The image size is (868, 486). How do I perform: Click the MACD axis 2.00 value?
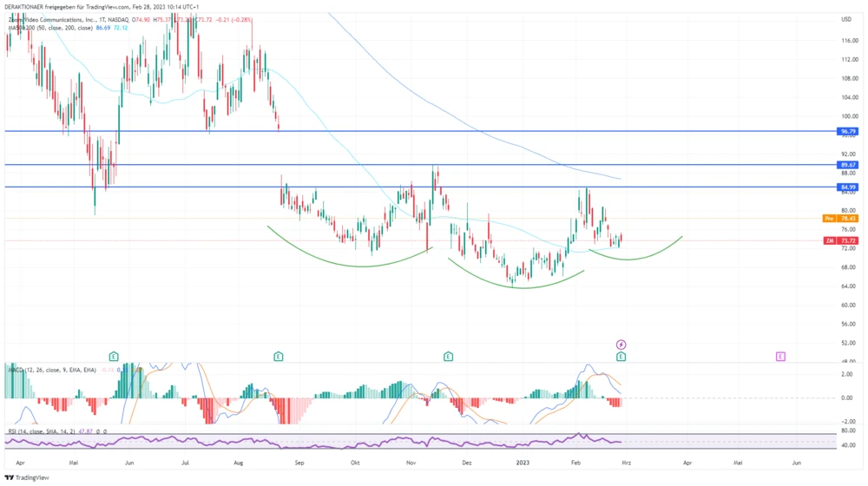847,374
